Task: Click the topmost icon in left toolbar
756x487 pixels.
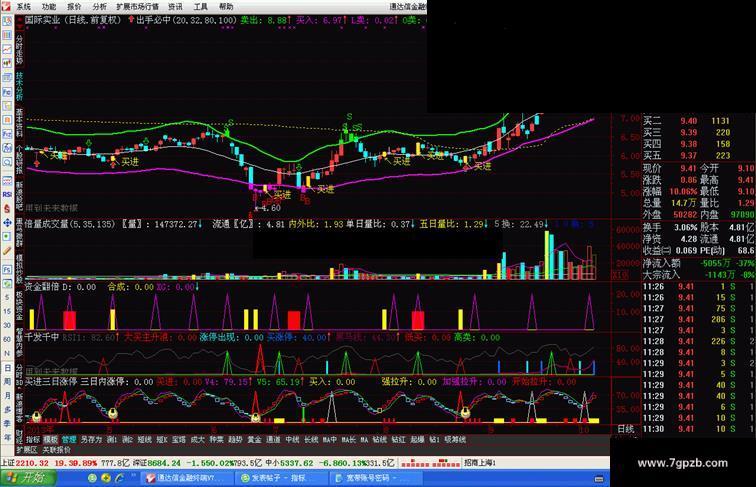Action: pyautogui.click(x=7, y=21)
